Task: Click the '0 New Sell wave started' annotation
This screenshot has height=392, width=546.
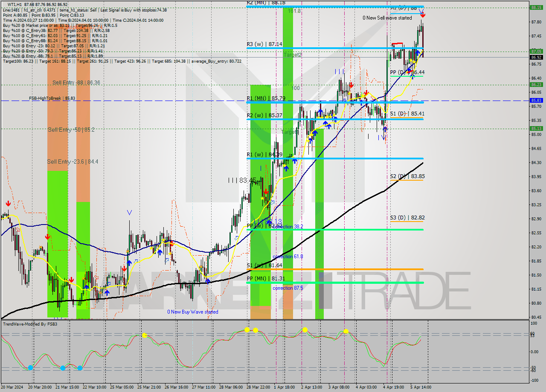Action: pyautogui.click(x=387, y=18)
